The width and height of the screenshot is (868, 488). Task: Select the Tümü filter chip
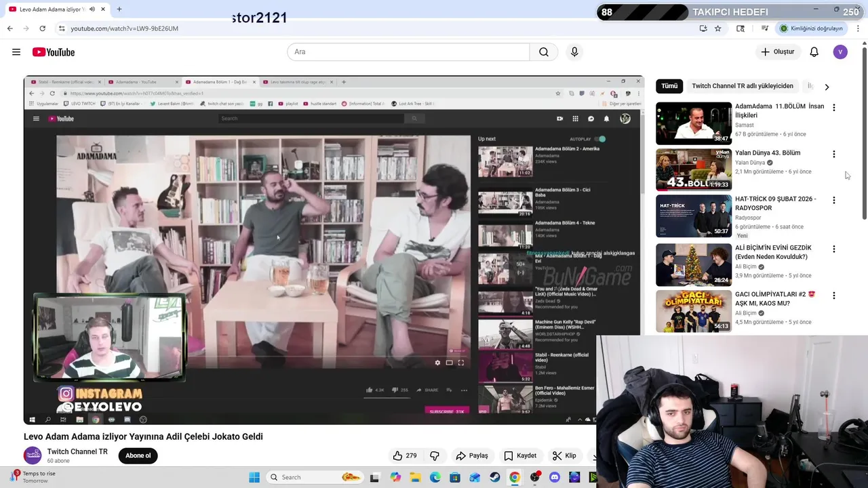[669, 86]
